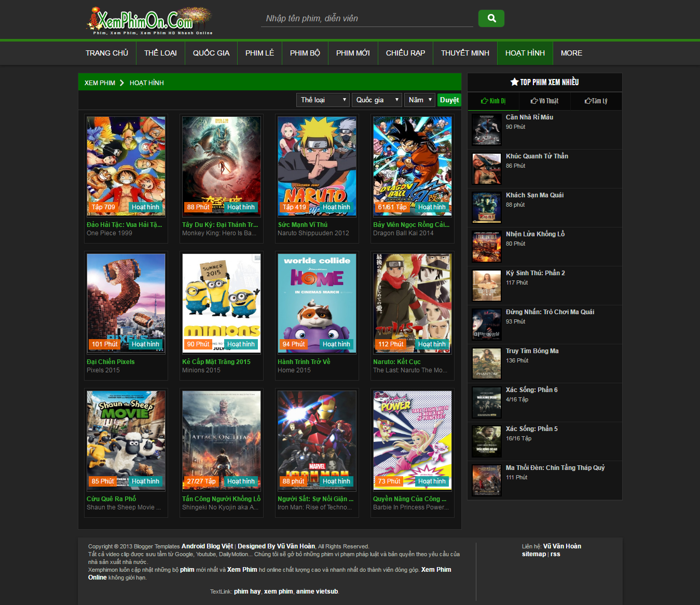Click the Đảo Hải Tặc movie title link
The width and height of the screenshot is (700, 605).
point(125,225)
